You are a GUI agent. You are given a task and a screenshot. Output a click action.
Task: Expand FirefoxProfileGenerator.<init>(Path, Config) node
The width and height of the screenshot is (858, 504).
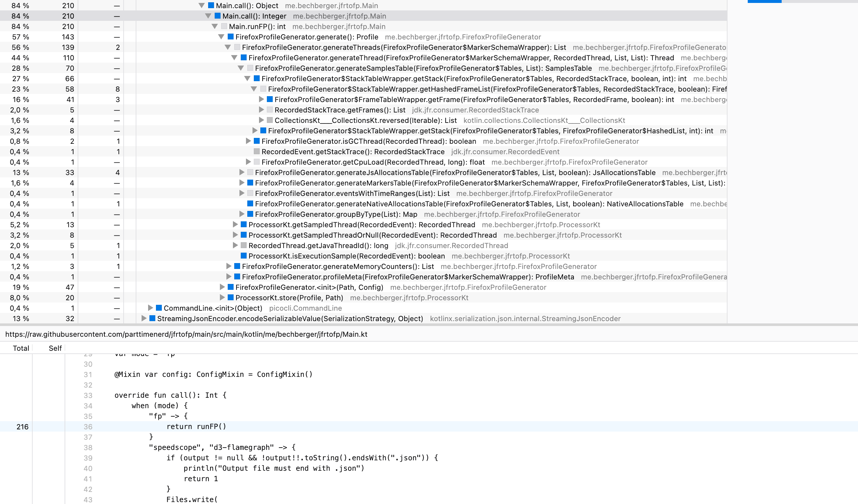click(x=222, y=287)
